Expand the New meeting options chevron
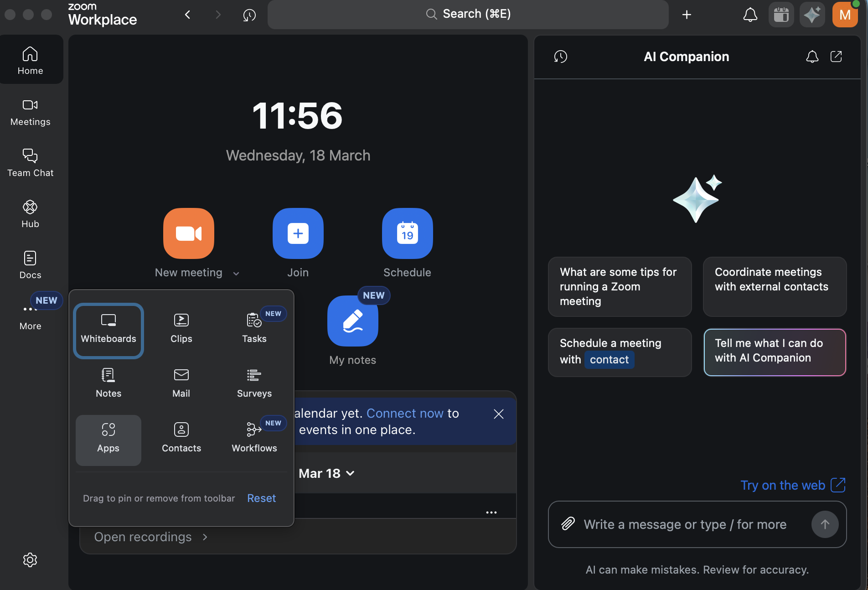 [x=236, y=273]
